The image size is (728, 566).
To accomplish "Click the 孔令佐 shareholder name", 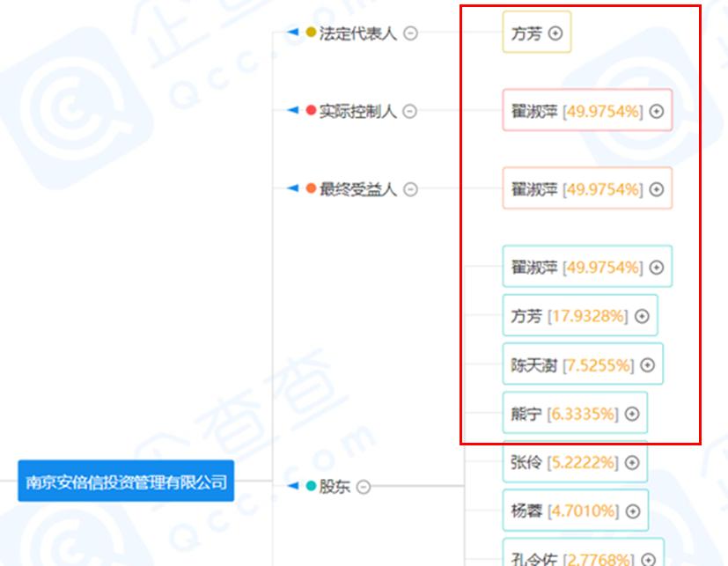I will [x=534, y=559].
